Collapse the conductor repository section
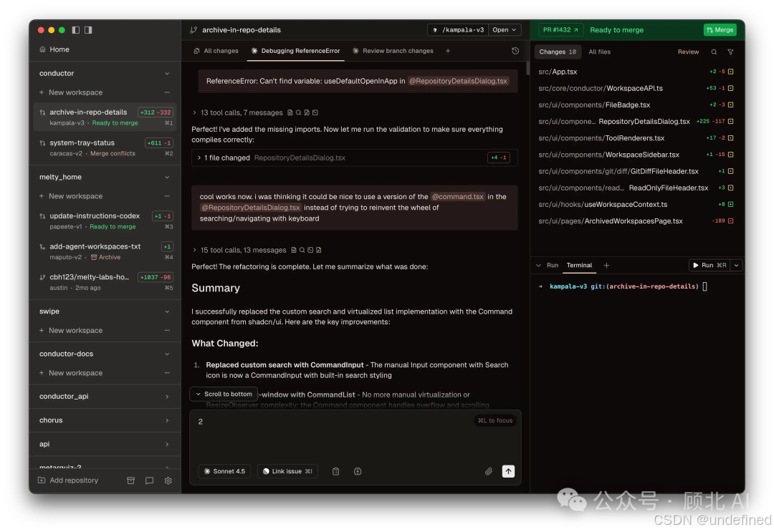 pos(167,74)
